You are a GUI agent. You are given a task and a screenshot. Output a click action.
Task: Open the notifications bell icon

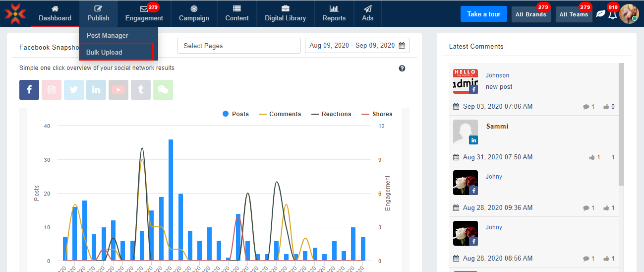coord(613,14)
